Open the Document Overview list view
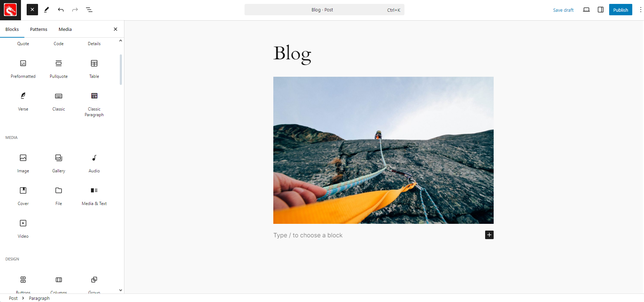 coord(89,10)
